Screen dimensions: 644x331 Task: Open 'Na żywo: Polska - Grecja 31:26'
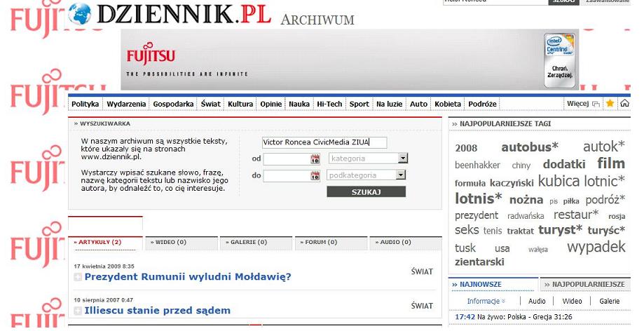[x=525, y=317]
